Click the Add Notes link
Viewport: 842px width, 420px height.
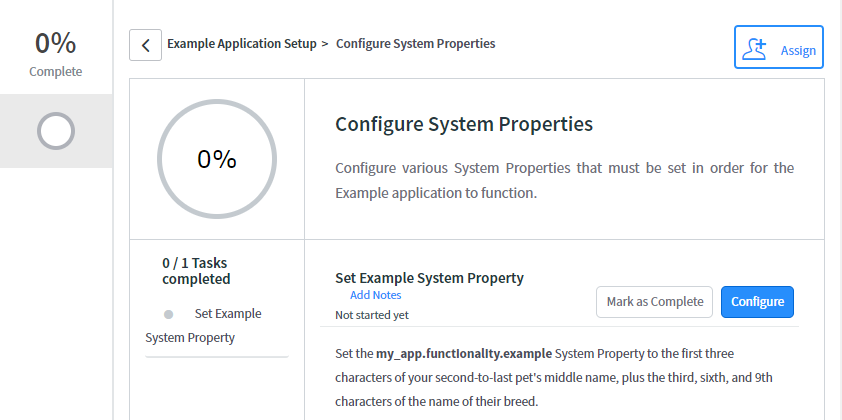pyautogui.click(x=375, y=296)
